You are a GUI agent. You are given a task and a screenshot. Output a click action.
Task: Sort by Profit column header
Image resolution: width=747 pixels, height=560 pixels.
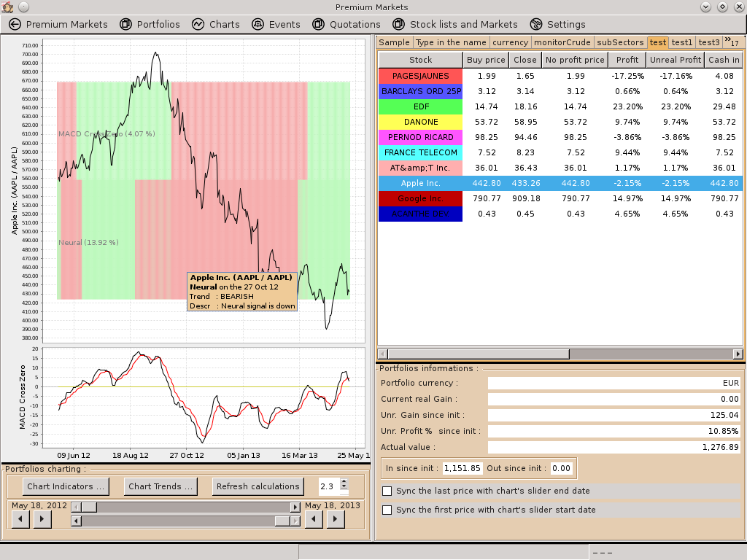point(627,60)
